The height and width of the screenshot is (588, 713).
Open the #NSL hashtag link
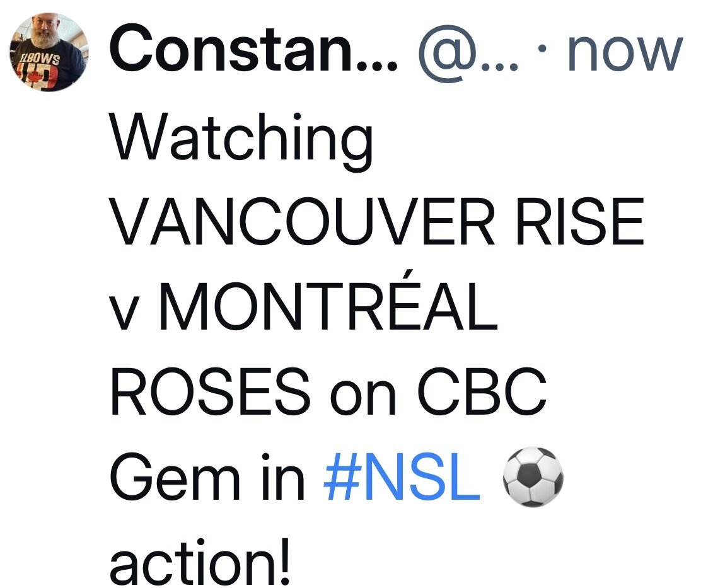[x=402, y=477]
